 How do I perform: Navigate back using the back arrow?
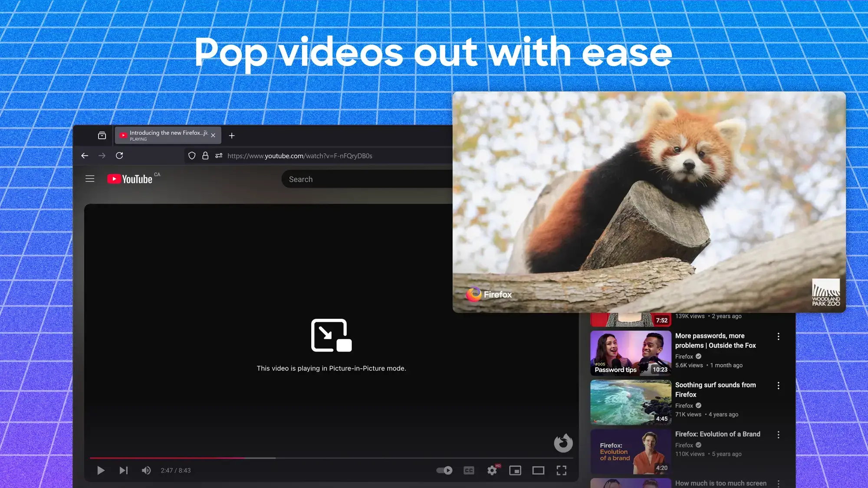tap(85, 155)
